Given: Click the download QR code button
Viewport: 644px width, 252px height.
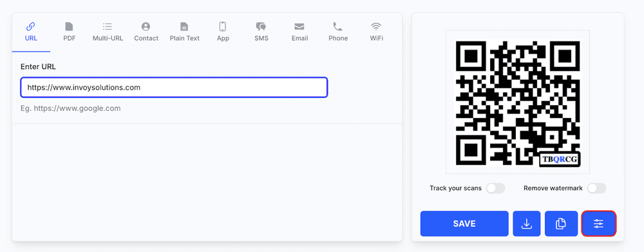Looking at the screenshot, I should pyautogui.click(x=527, y=224).
